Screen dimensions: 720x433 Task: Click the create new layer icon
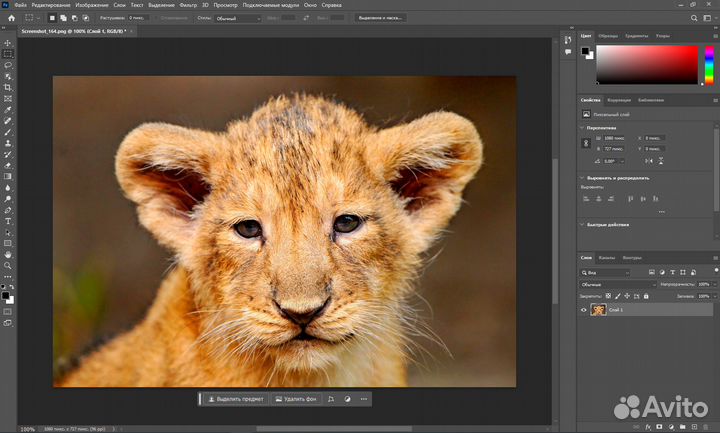pos(694,427)
